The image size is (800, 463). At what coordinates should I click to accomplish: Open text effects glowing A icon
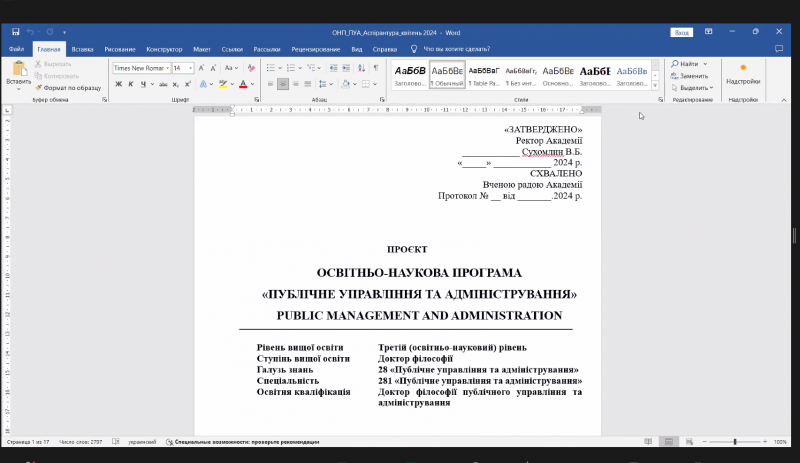204,84
